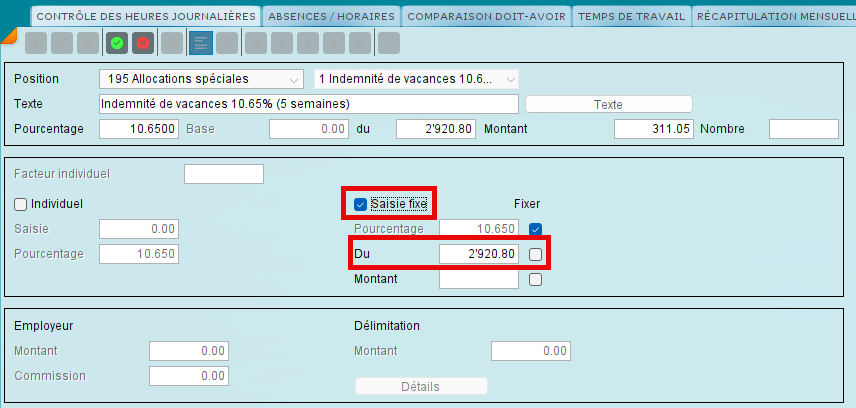Click the Employeur Commission field
The width and height of the screenshot is (856, 408).
pyautogui.click(x=189, y=376)
